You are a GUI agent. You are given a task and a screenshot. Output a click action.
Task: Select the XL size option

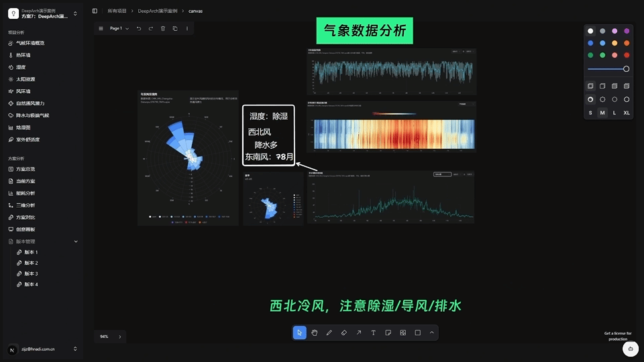(x=627, y=113)
